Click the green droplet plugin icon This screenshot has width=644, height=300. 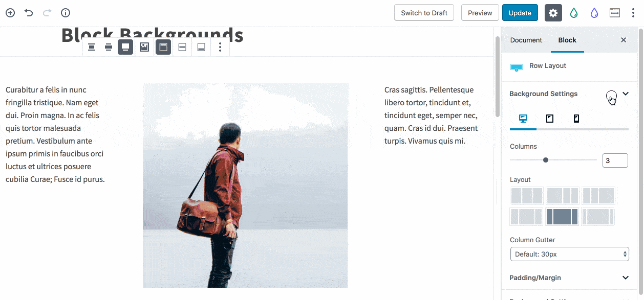(574, 13)
